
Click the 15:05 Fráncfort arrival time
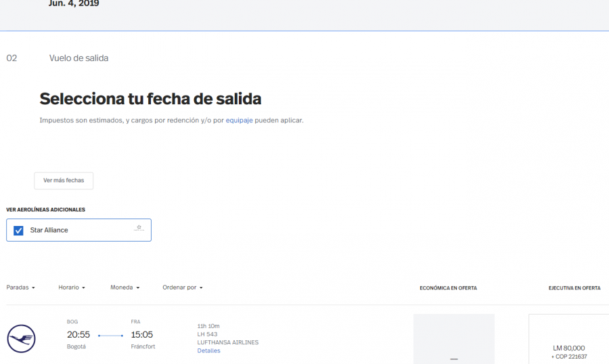(x=143, y=335)
